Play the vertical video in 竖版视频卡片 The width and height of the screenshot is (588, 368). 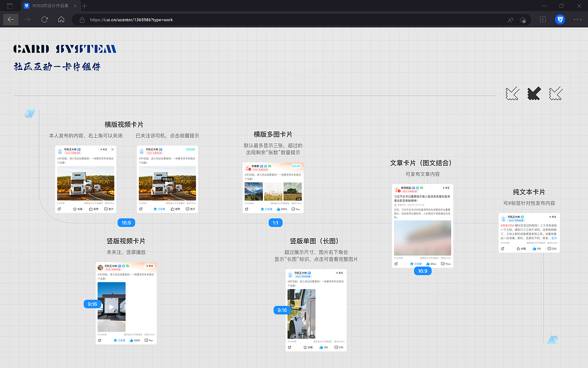pos(111,307)
